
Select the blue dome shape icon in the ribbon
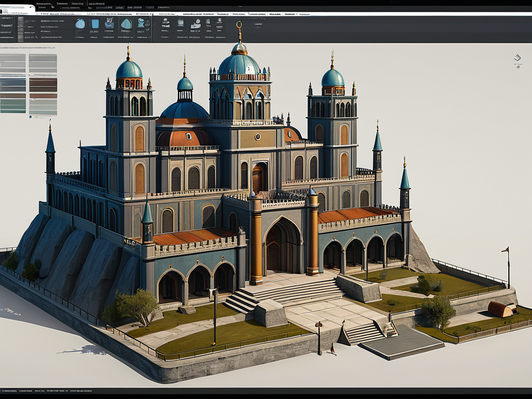point(80,24)
